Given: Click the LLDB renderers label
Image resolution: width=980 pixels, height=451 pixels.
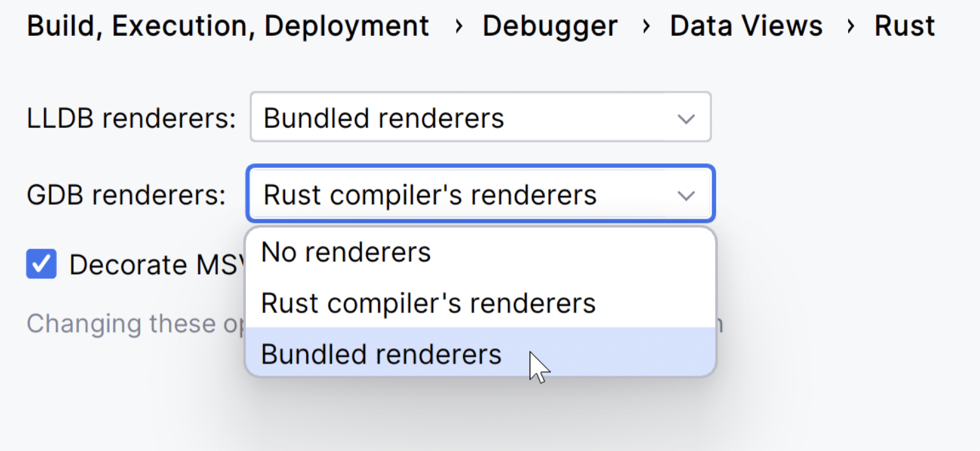Looking at the screenshot, I should coord(131,117).
